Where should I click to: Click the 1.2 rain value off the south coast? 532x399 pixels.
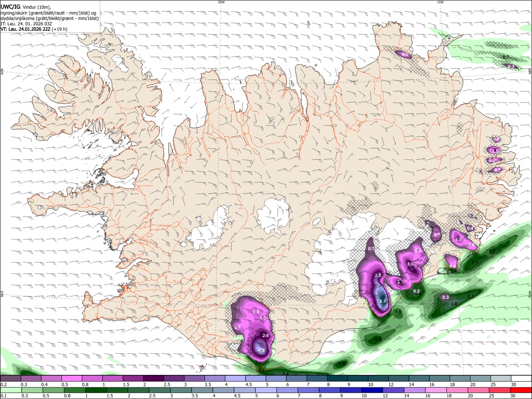tap(378, 339)
